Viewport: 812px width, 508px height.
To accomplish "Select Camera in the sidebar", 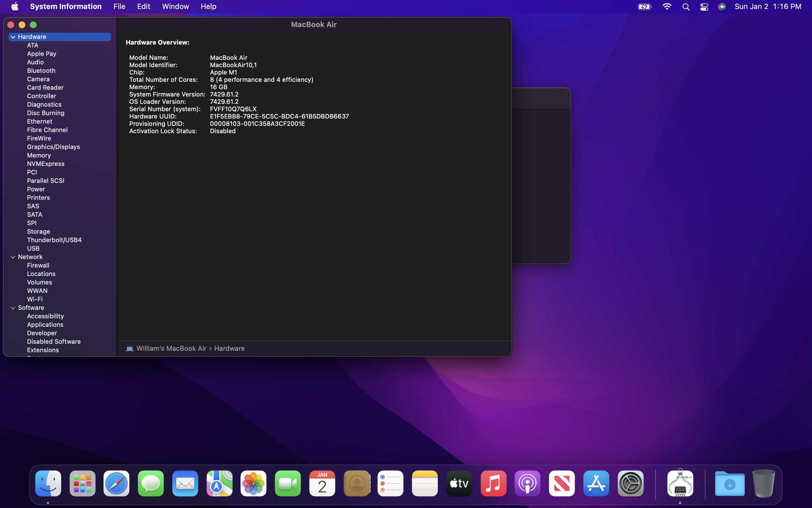I will 38,79.
